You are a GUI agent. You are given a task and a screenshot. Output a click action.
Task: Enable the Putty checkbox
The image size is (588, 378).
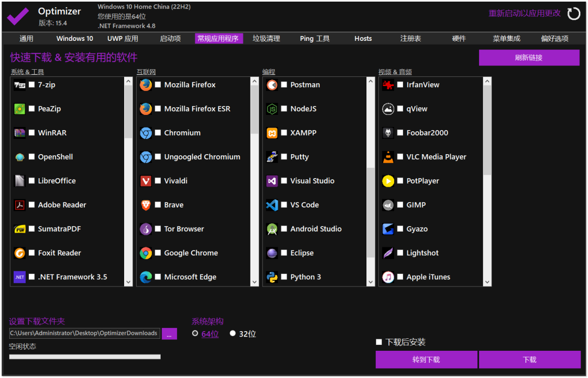(284, 157)
